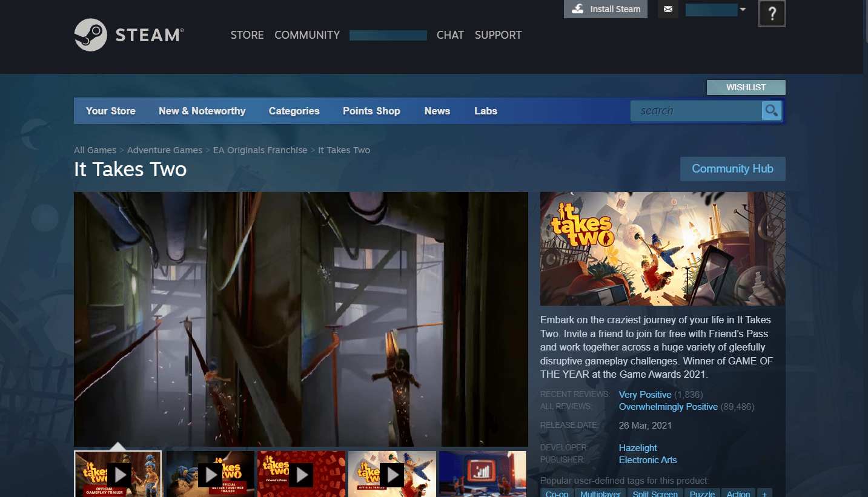Image resolution: width=868 pixels, height=497 pixels.
Task: Click the magnifying glass search icon
Action: (772, 111)
